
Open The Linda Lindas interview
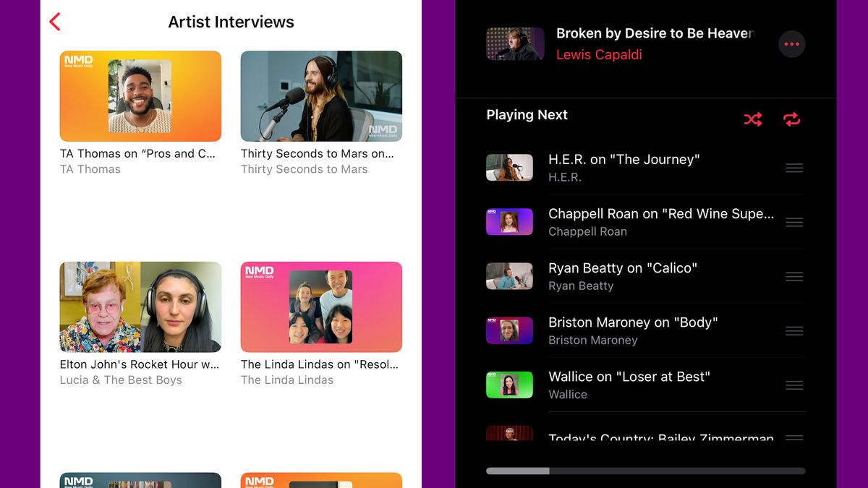pos(321,307)
